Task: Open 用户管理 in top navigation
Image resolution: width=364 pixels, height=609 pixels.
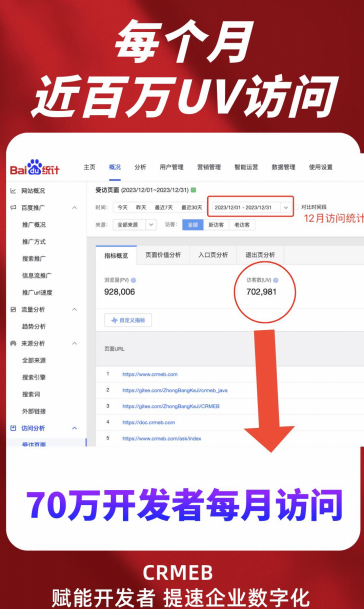Action: click(171, 167)
